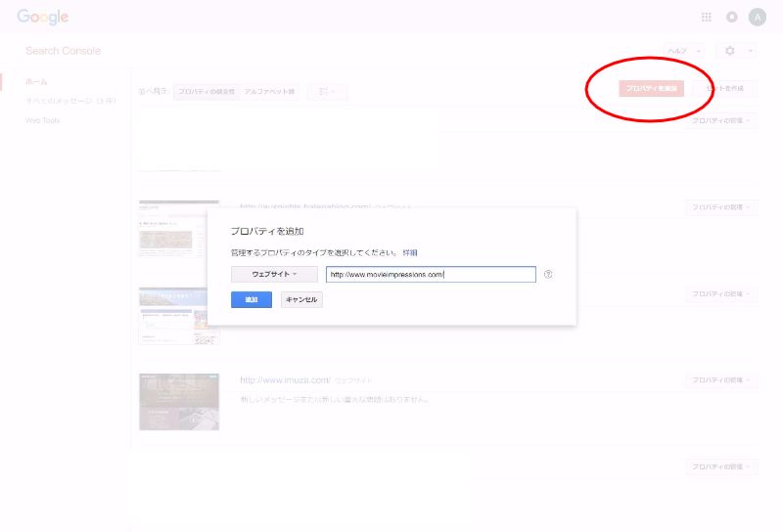Open the notifications bell icon
The width and height of the screenshot is (783, 532).
[731, 17]
